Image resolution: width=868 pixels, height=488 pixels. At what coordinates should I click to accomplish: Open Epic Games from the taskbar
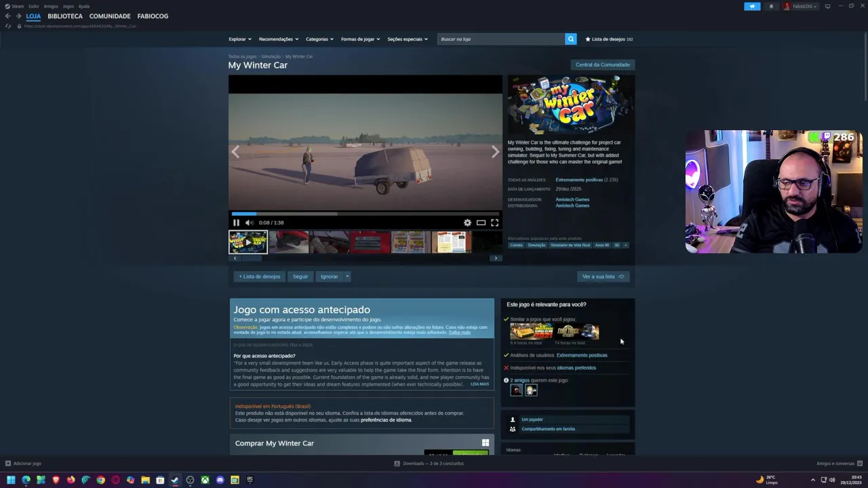[x=250, y=480]
